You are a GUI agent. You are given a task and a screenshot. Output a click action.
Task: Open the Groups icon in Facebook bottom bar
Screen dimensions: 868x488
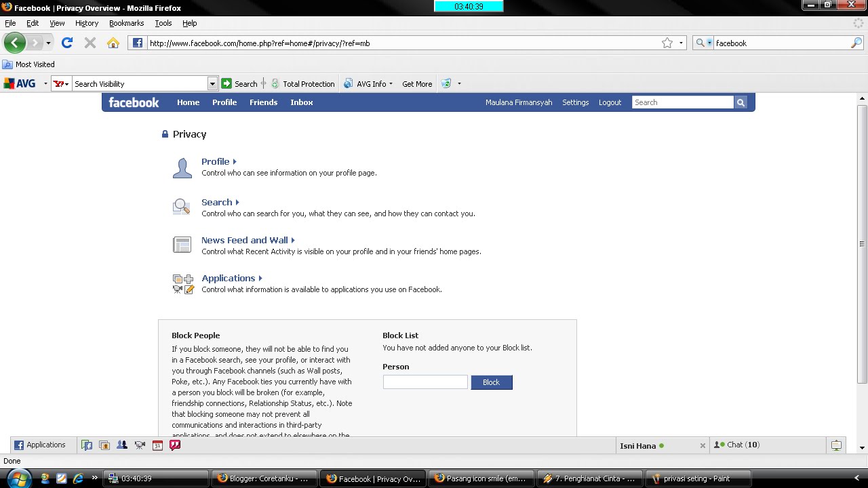[x=122, y=445]
